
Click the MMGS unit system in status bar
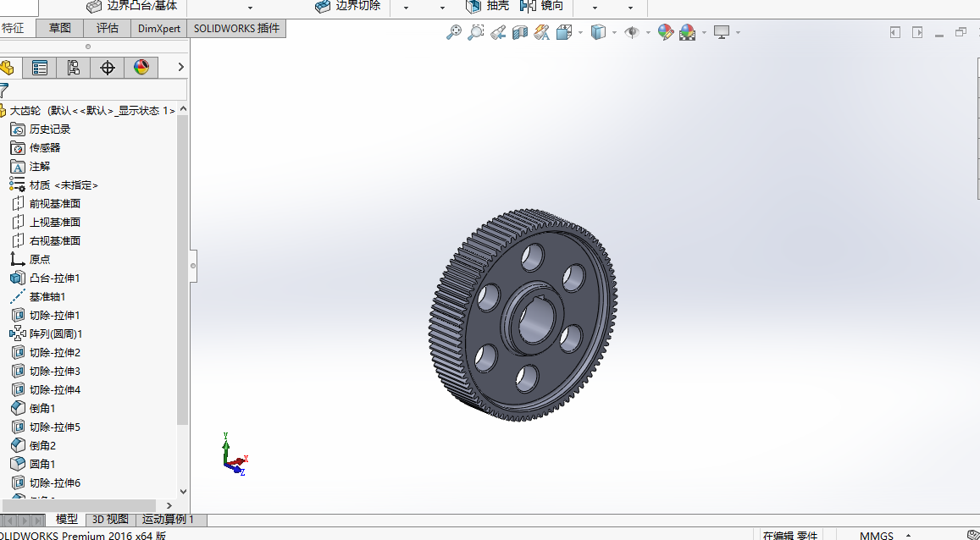(877, 536)
